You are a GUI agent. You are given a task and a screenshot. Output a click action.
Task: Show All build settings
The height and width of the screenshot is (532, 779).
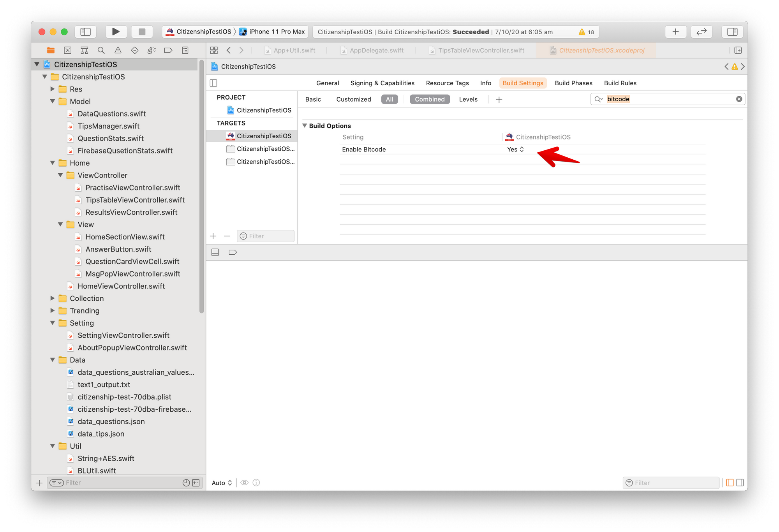tap(389, 99)
